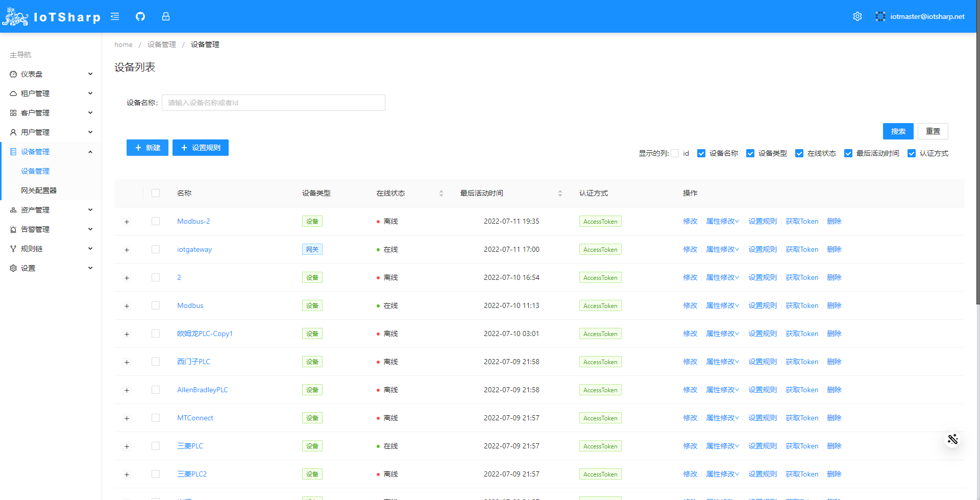The image size is (980, 500).
Task: Click the gear icon beside 设置 in sidebar
Action: (13, 268)
